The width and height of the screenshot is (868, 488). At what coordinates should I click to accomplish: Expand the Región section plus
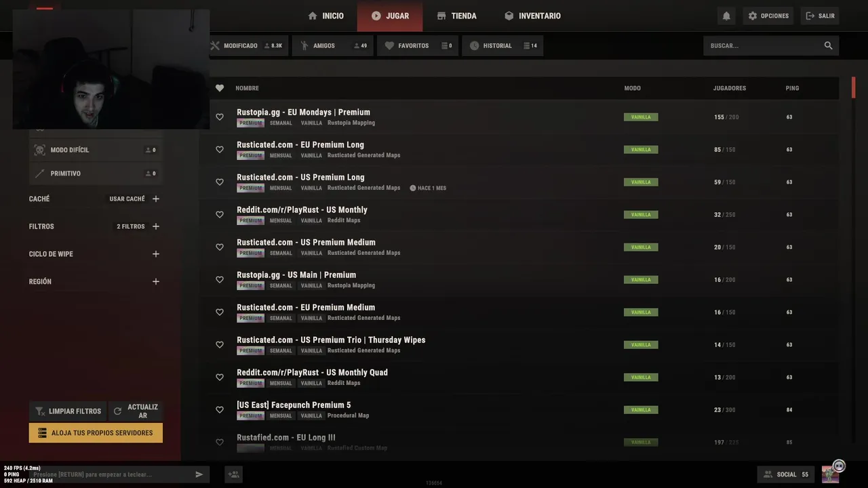156,281
